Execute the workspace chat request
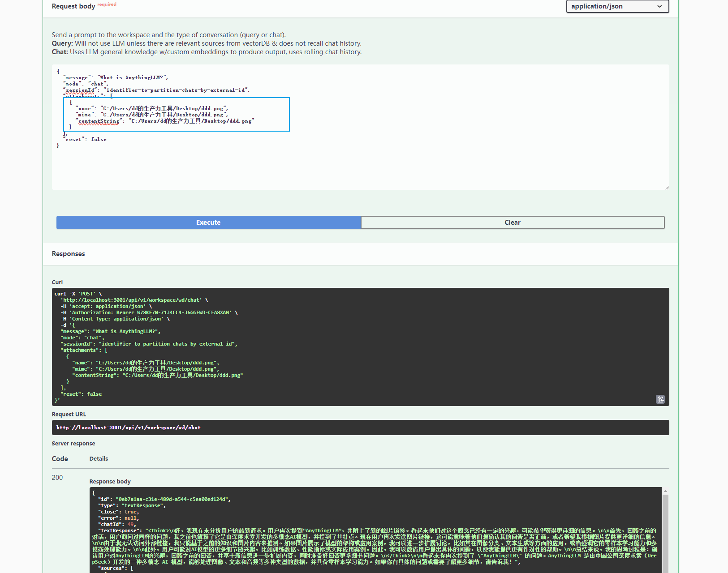Viewport: 728px width, 573px height. pyautogui.click(x=208, y=222)
